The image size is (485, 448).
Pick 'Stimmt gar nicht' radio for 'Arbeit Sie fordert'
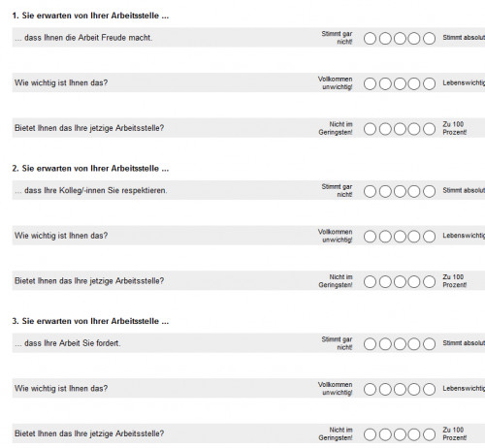coord(370,344)
